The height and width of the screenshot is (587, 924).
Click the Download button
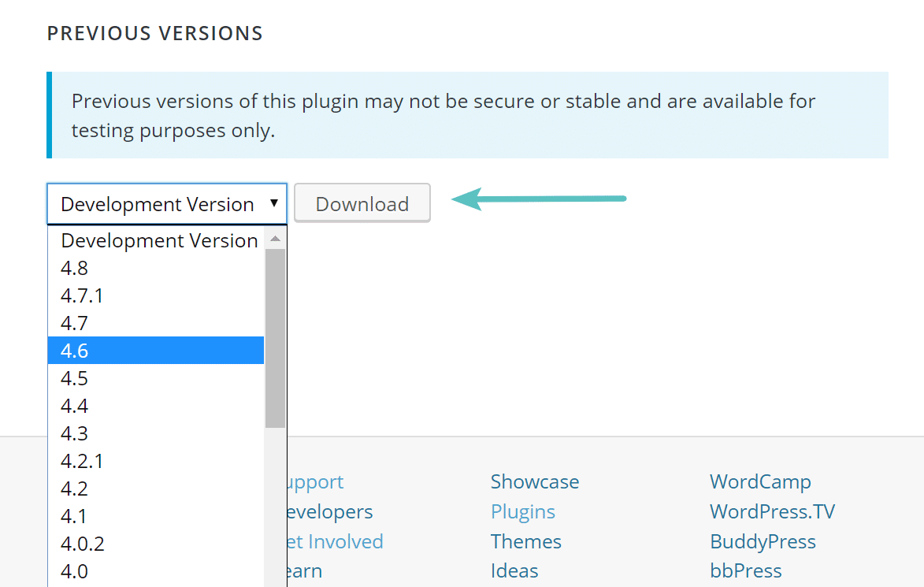pyautogui.click(x=362, y=202)
